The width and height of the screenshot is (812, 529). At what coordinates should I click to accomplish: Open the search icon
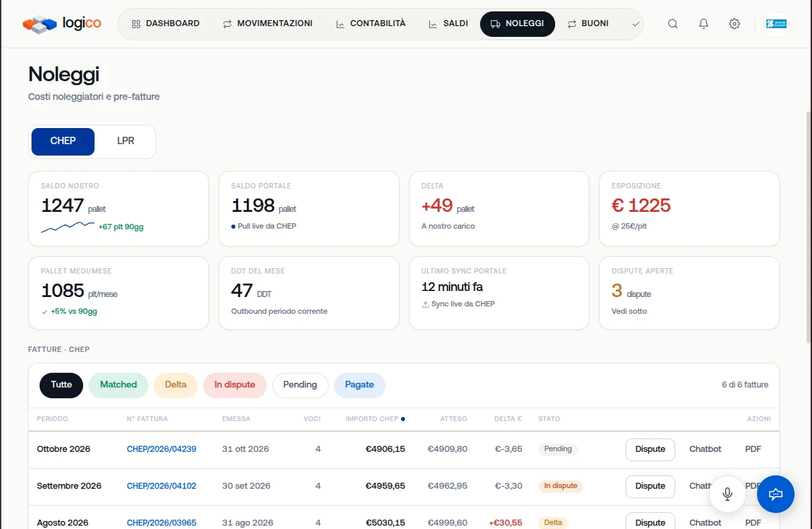(x=673, y=23)
